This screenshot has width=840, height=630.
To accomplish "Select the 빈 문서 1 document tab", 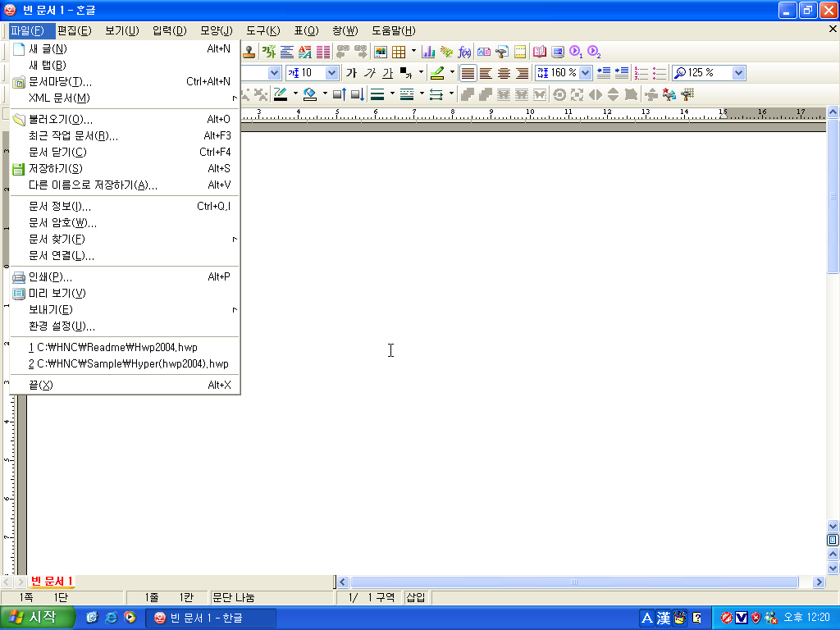I will pos(52,582).
